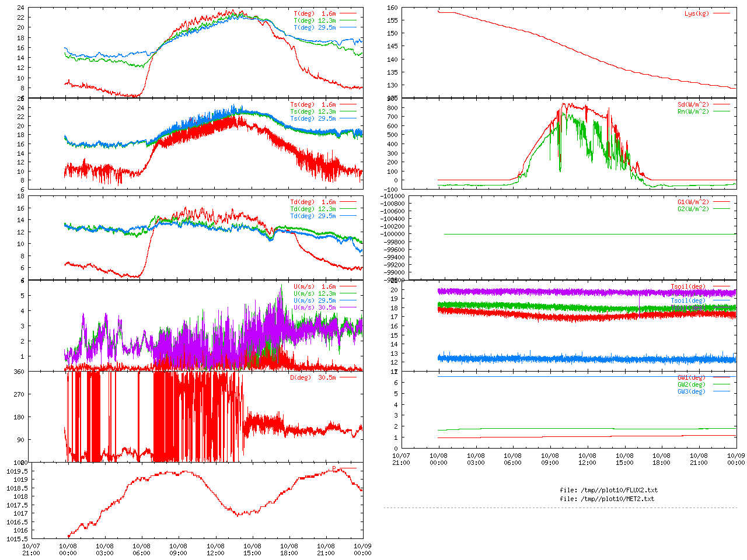Select the "Ts(deg) 1.6m" legend label
This screenshot has height=560, width=747.
tap(313, 104)
